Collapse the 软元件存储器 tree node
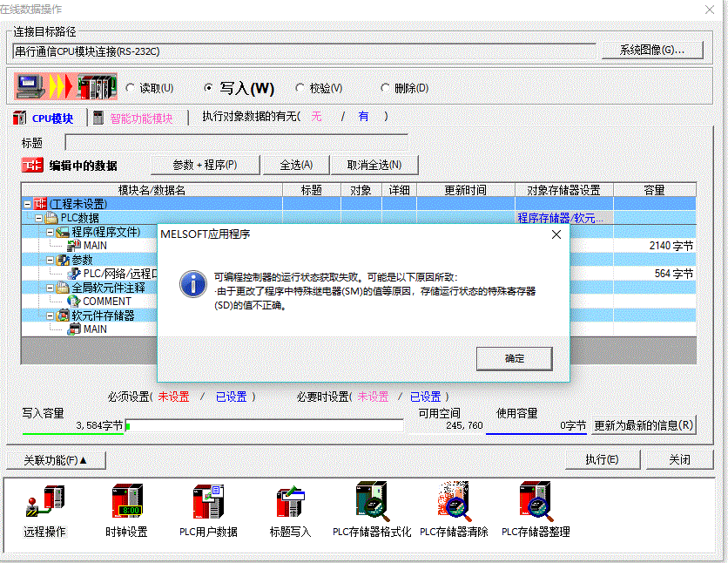Image resolution: width=728 pixels, height=563 pixels. click(x=51, y=315)
